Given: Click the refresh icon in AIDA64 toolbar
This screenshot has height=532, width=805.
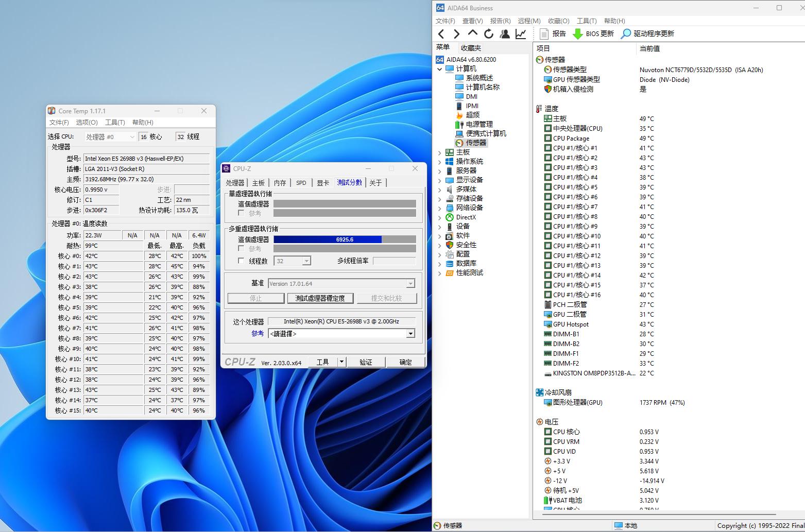Looking at the screenshot, I should click(488, 34).
